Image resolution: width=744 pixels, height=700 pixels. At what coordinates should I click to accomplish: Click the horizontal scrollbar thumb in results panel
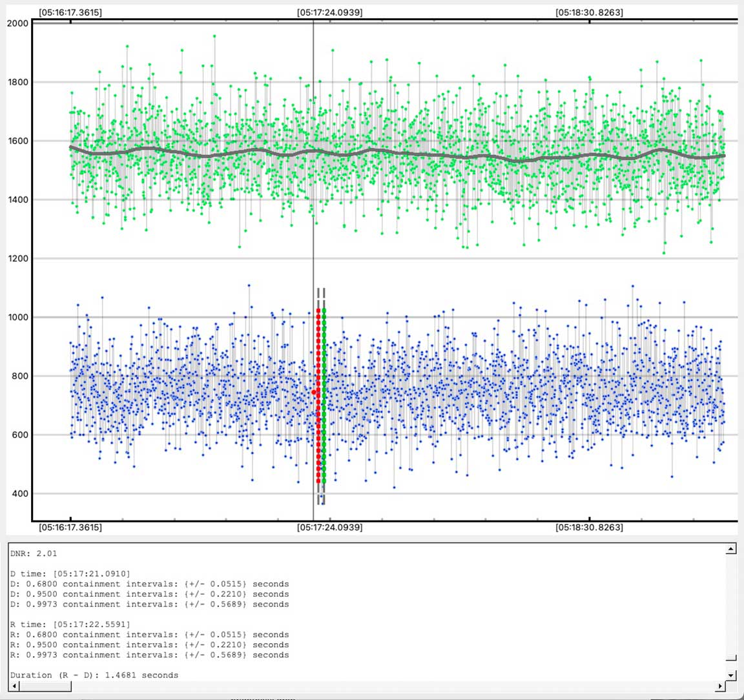(45, 686)
